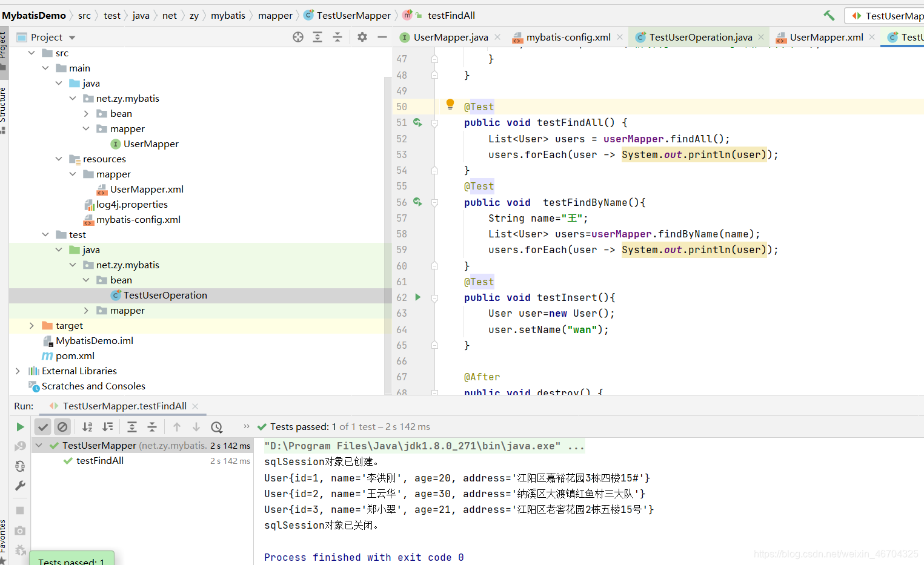Click run gutter icon for testFindByName
This screenshot has width=924, height=565.
click(417, 202)
